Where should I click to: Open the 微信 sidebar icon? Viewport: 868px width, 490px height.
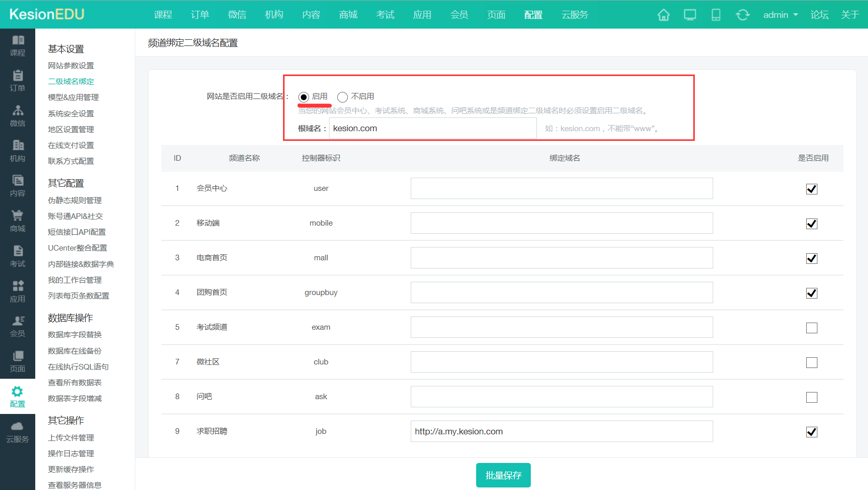[17, 116]
